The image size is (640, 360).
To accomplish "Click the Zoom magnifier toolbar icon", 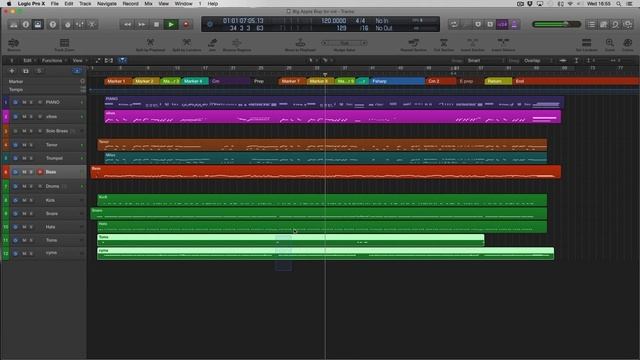I will click(610, 44).
